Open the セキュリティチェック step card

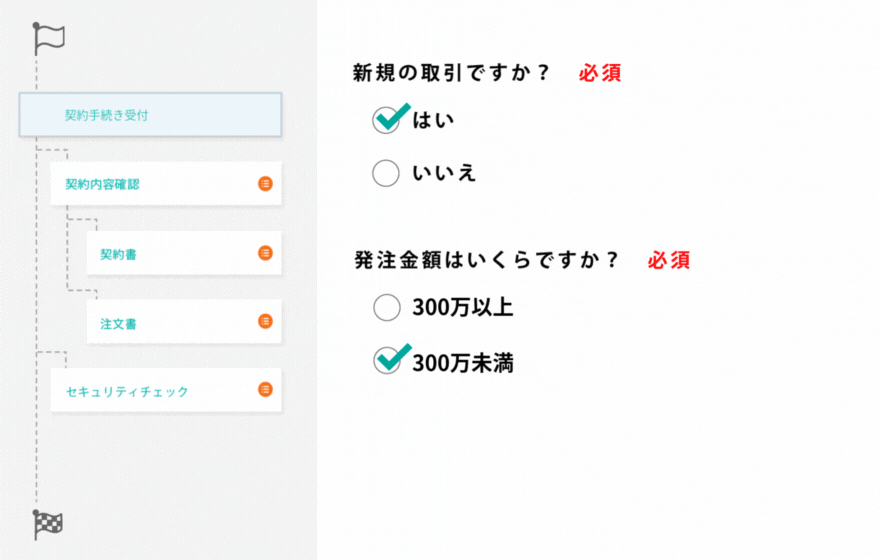pos(150,390)
